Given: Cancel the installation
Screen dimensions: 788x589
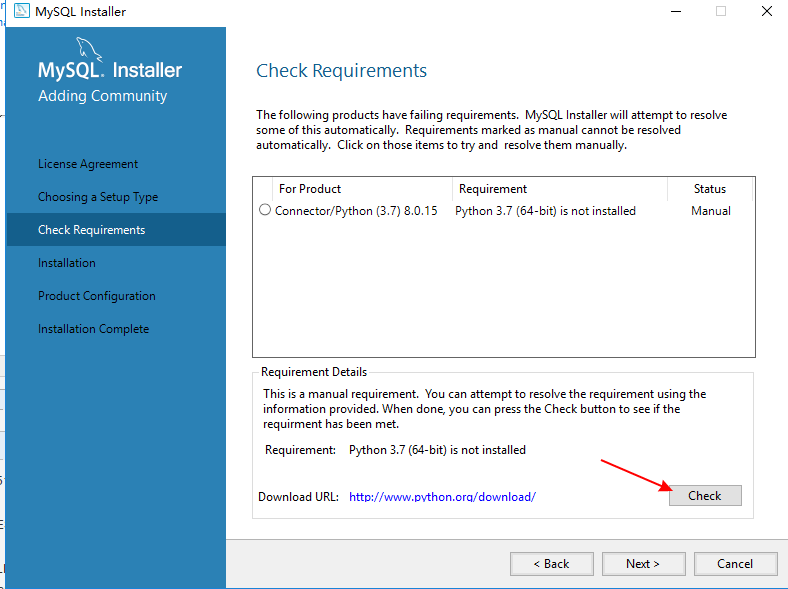Looking at the screenshot, I should (735, 564).
